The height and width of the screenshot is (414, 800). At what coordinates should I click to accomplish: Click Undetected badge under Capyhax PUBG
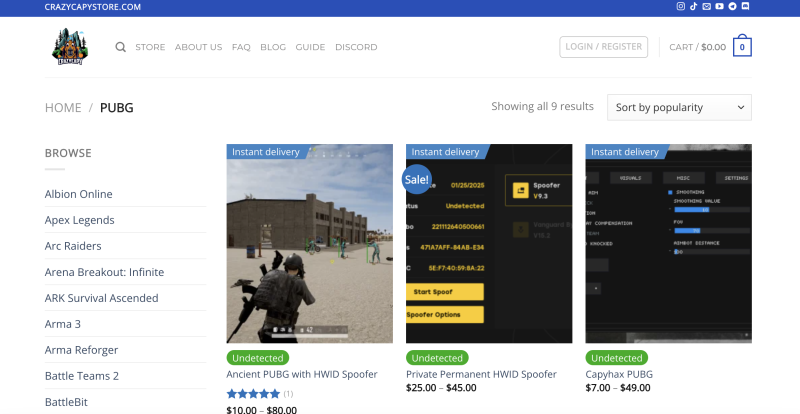[617, 358]
